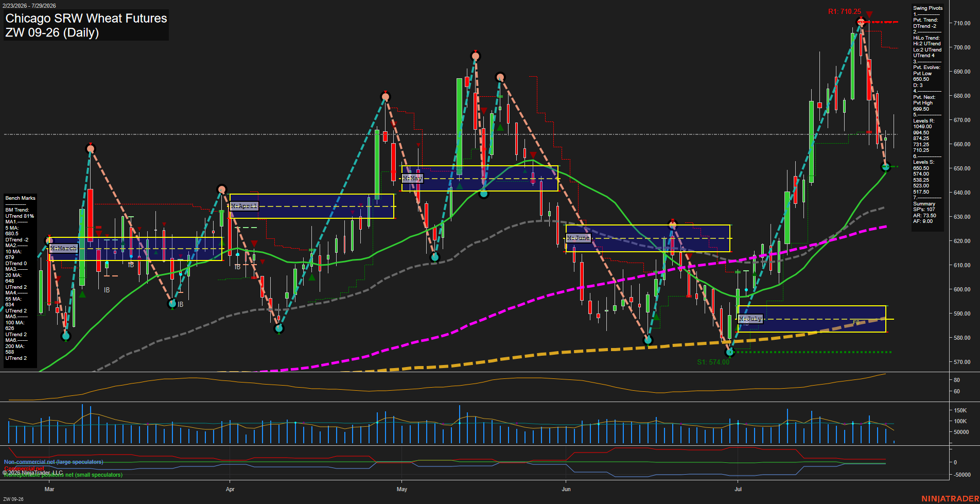Image resolution: width=980 pixels, height=504 pixels.
Task: Click the Apr label on the time axis
Action: click(230, 489)
